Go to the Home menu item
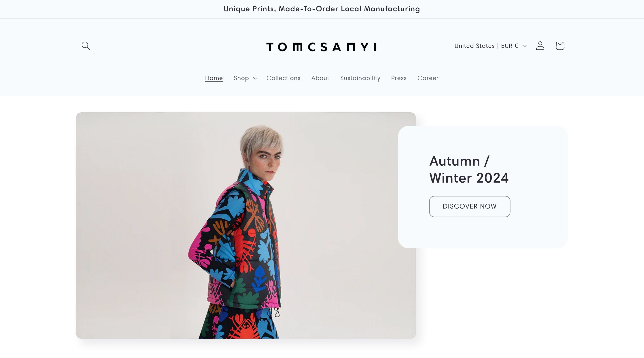This screenshot has width=644, height=358. 214,78
